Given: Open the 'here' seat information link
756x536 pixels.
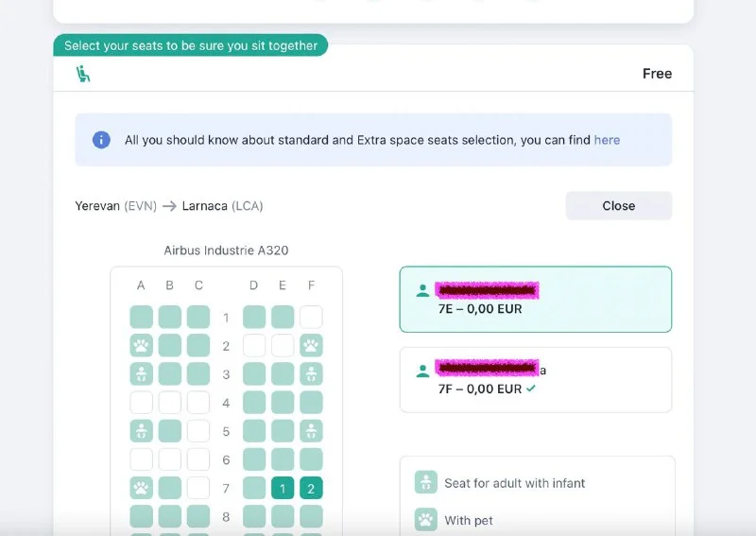Looking at the screenshot, I should [x=607, y=140].
